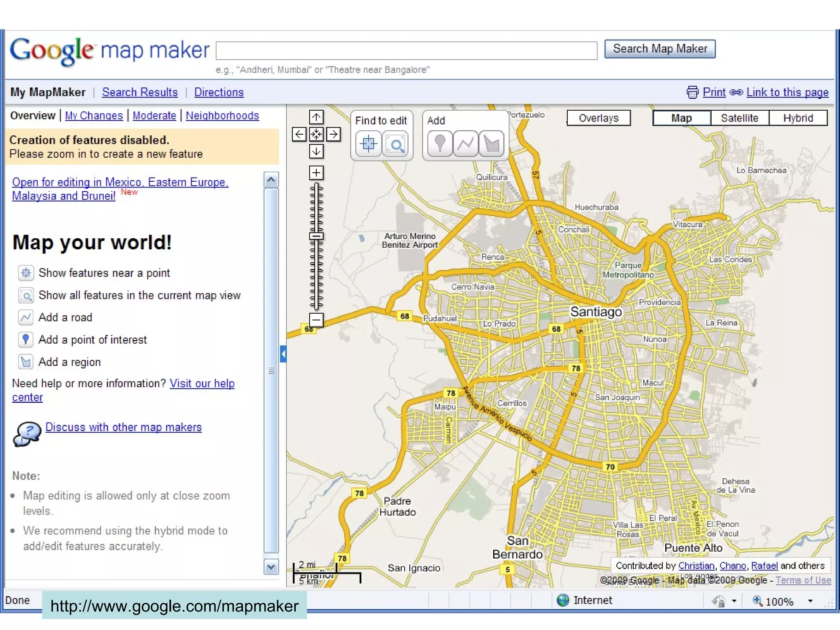This screenshot has width=840, height=630.
Task: Click the Print link
Action: [714, 92]
